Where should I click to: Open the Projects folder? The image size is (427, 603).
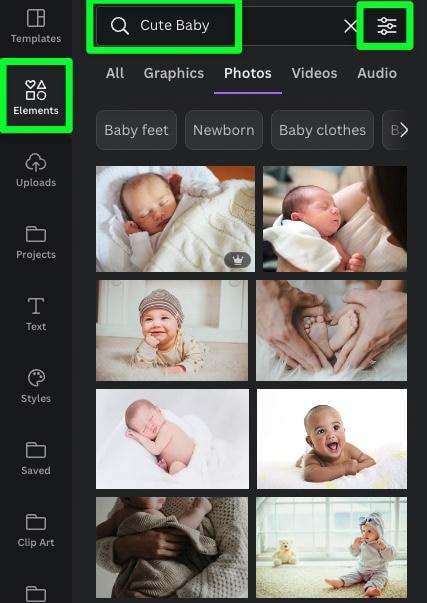pyautogui.click(x=36, y=242)
